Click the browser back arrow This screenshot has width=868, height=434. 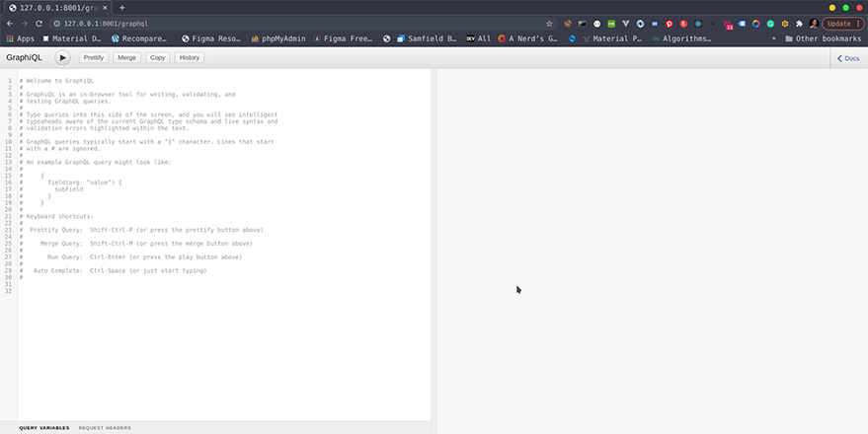point(10,24)
